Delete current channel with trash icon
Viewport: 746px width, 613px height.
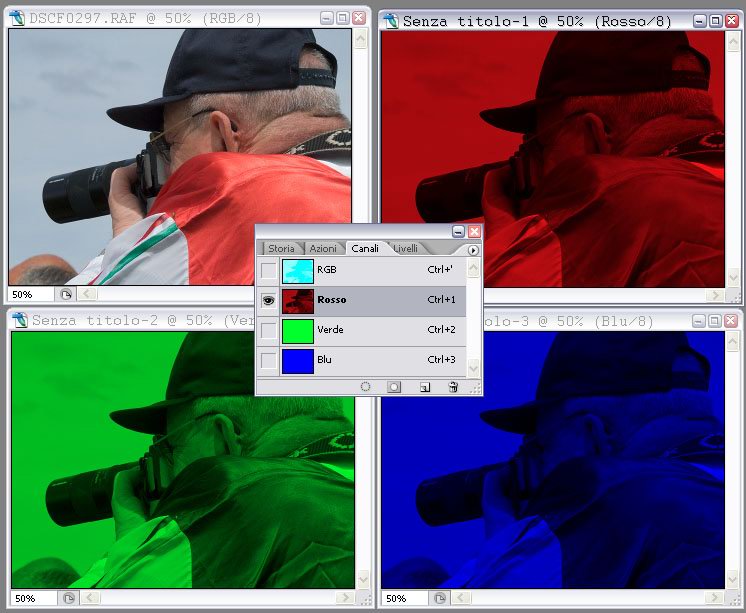pos(453,386)
